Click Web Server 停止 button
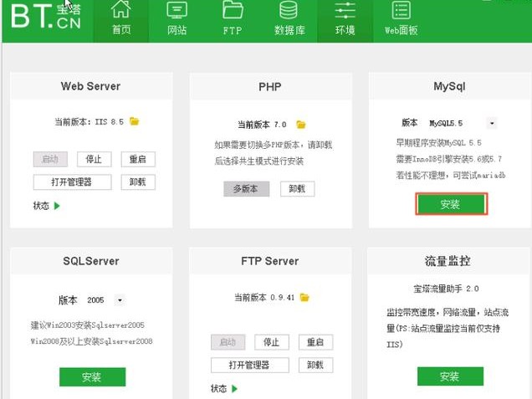 tap(94, 159)
